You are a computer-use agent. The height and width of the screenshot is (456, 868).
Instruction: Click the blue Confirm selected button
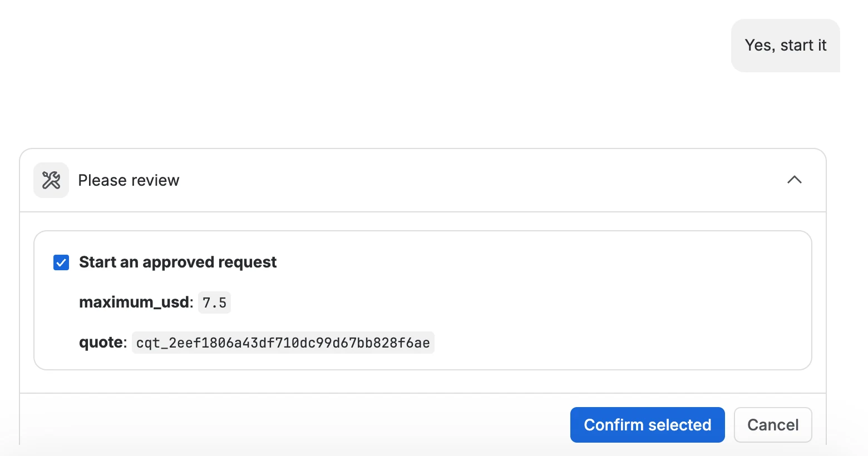(x=647, y=425)
